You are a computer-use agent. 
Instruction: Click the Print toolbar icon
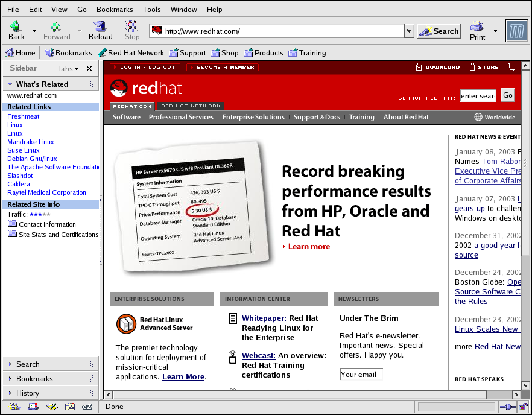point(477,26)
